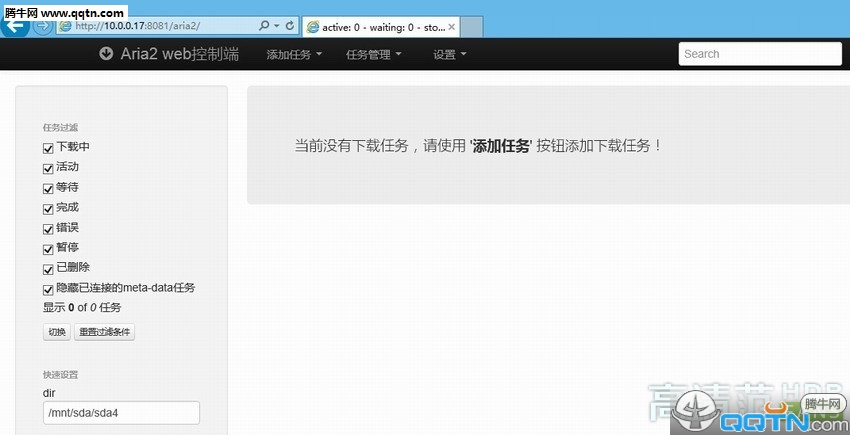Close the active browser tab
The image size is (850, 435).
pyautogui.click(x=452, y=26)
